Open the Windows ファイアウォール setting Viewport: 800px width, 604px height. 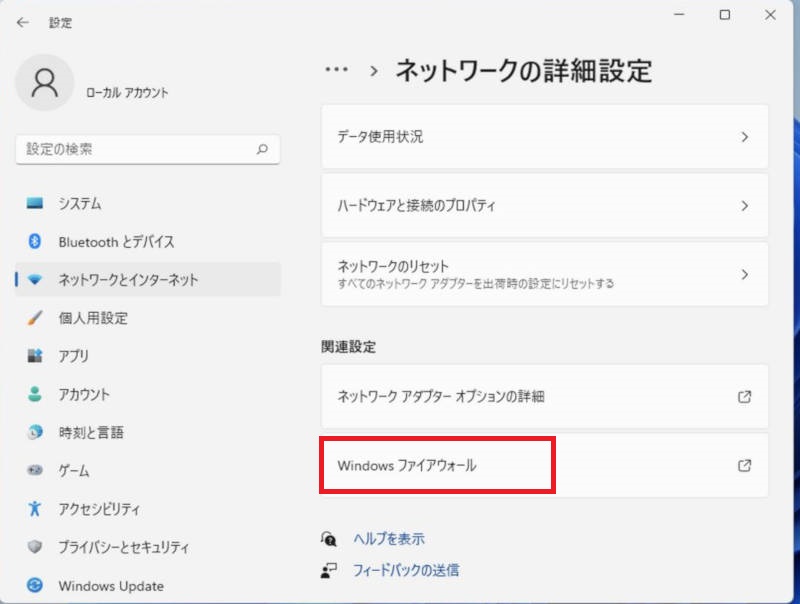544,465
